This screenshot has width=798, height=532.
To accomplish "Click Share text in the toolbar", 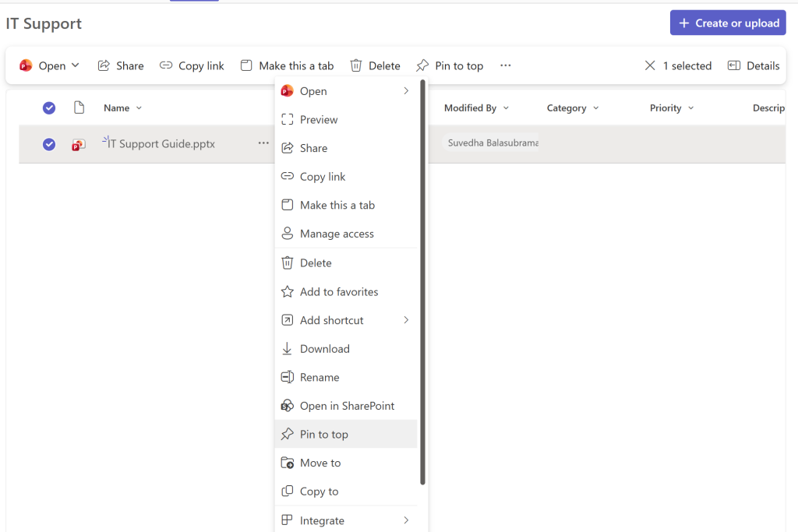I will point(130,65).
